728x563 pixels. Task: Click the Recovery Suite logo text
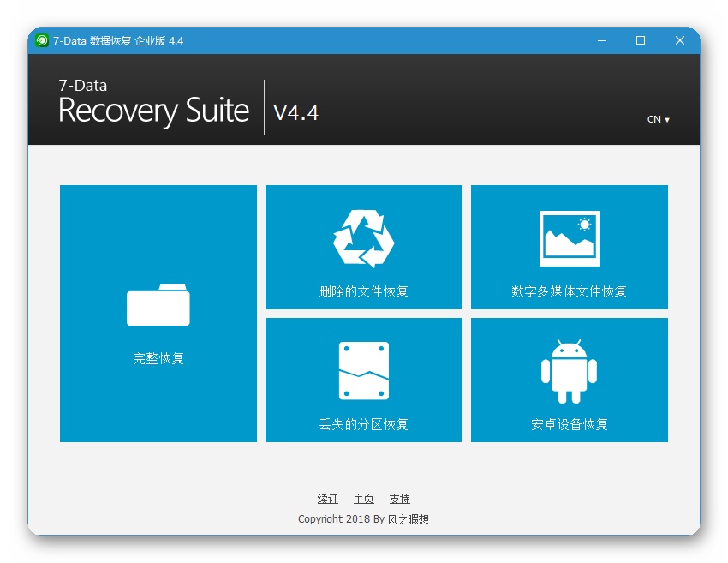(153, 111)
